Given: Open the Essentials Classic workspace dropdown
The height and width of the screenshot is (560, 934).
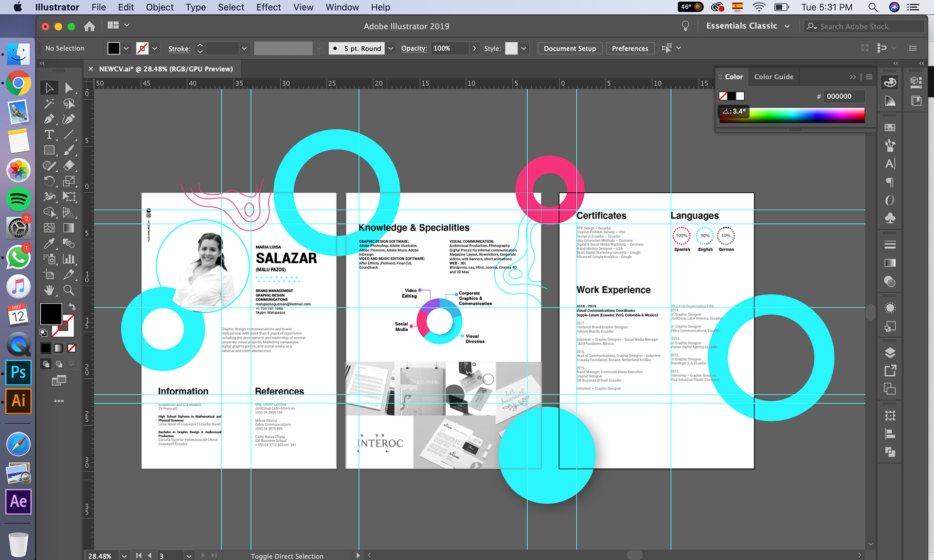Looking at the screenshot, I should tap(787, 26).
